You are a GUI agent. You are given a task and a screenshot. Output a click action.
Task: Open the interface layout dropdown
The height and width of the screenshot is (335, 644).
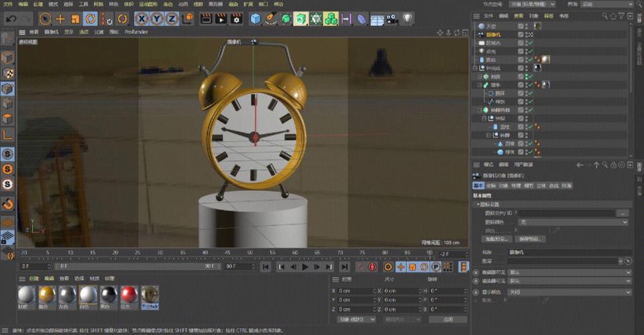(x=608, y=4)
